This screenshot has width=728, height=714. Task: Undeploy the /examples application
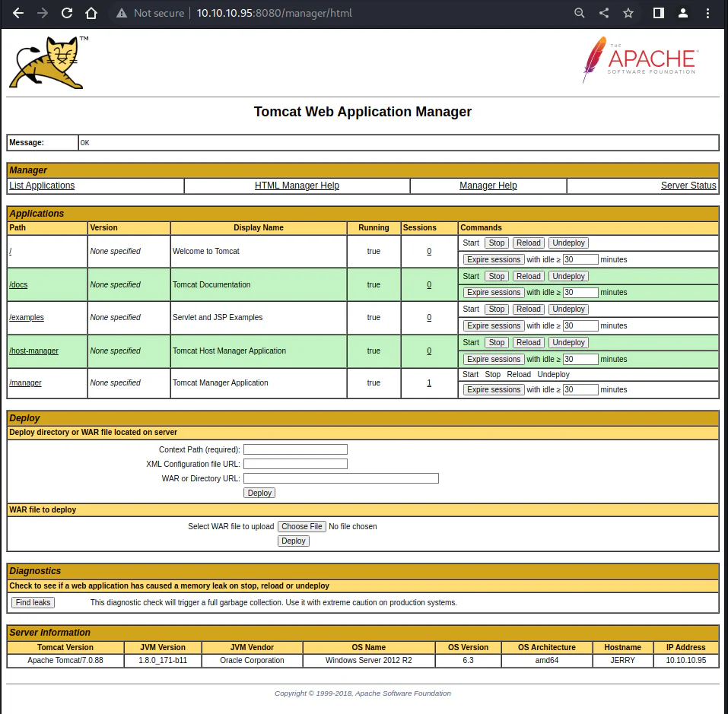pos(568,309)
